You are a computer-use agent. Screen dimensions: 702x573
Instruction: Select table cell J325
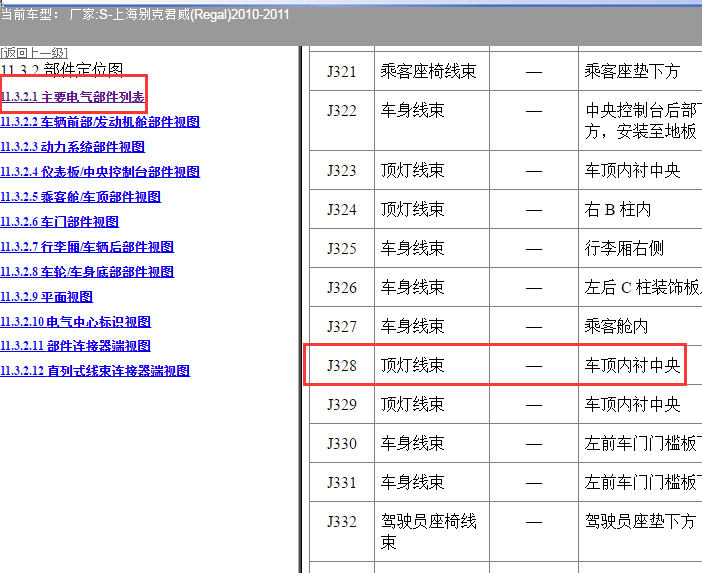click(x=342, y=248)
